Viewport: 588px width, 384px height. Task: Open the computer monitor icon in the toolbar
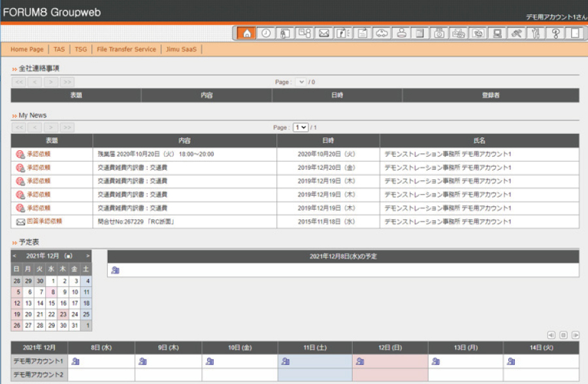point(497,33)
